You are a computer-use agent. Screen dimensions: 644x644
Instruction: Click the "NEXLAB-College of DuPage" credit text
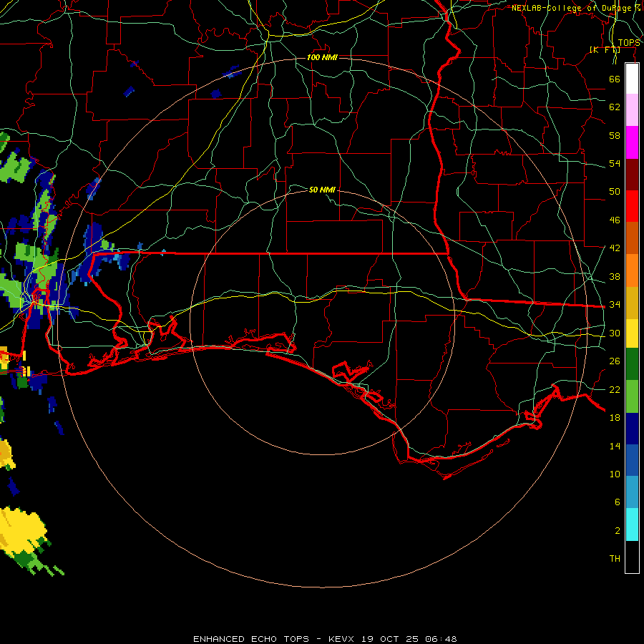(x=571, y=8)
